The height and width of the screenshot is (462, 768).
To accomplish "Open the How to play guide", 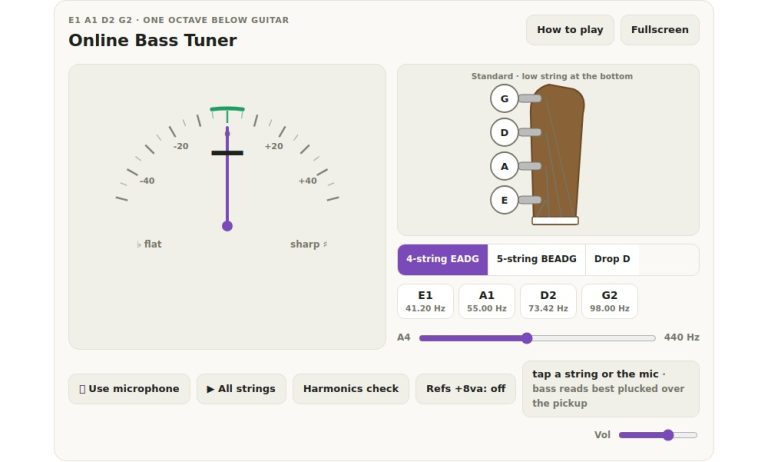I will pyautogui.click(x=570, y=30).
